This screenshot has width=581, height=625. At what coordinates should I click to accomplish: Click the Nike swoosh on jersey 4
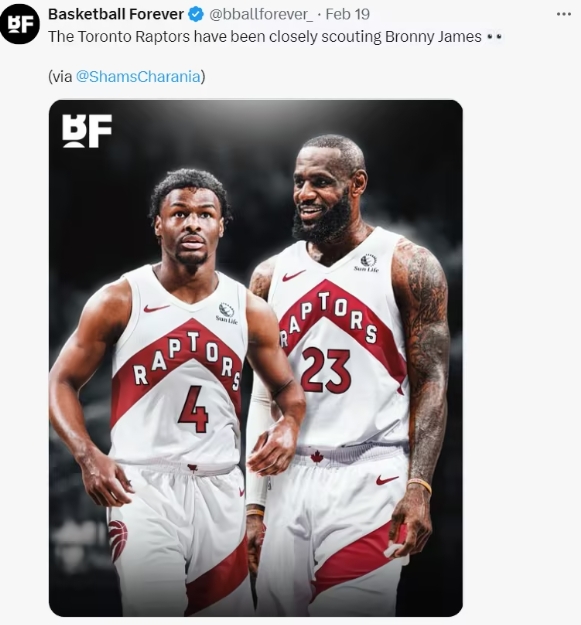[156, 308]
